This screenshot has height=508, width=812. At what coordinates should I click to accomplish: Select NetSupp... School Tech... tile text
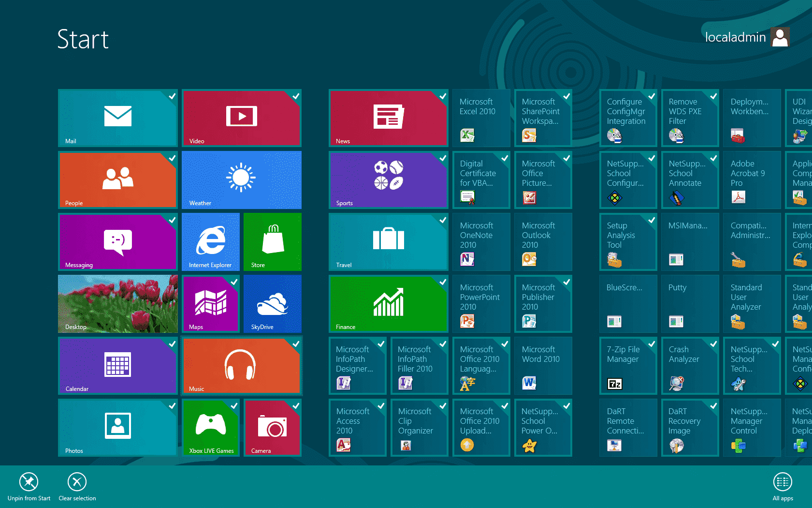pyautogui.click(x=749, y=359)
